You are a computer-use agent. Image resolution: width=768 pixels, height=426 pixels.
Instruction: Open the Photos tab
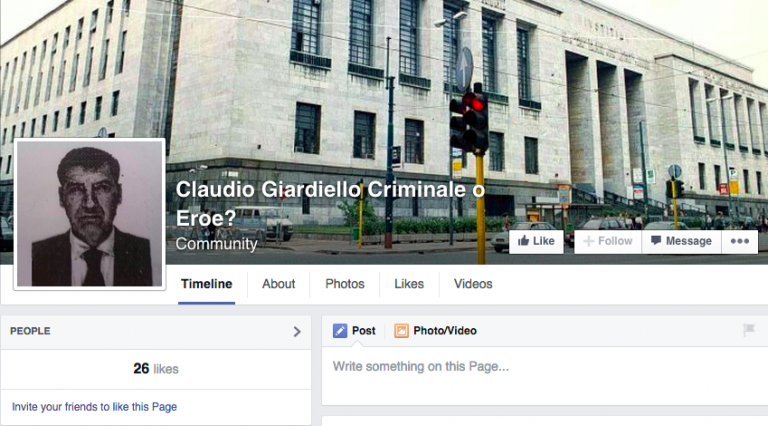[345, 284]
